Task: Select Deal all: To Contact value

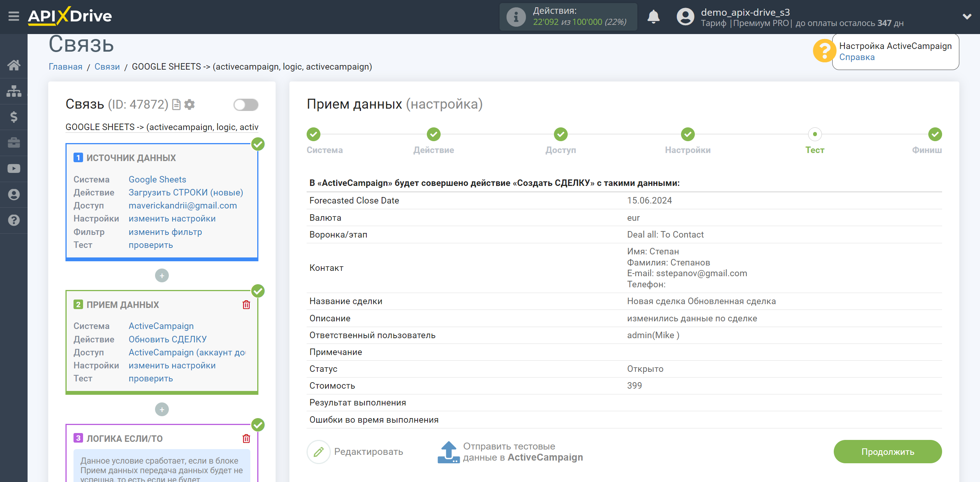Action: click(665, 234)
